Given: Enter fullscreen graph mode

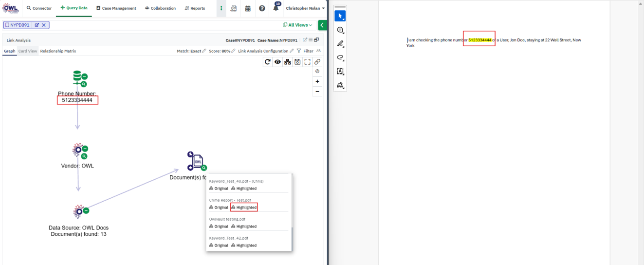Looking at the screenshot, I should coord(307,62).
